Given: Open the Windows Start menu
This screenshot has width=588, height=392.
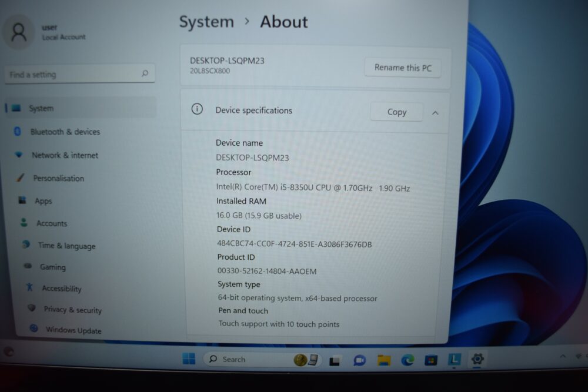Looking at the screenshot, I should (x=189, y=359).
